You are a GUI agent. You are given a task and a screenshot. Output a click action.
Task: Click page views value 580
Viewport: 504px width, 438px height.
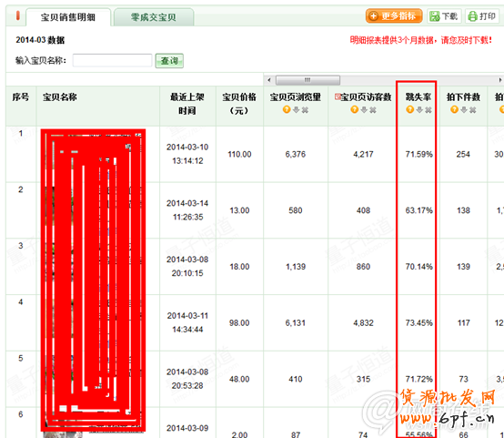point(296,210)
